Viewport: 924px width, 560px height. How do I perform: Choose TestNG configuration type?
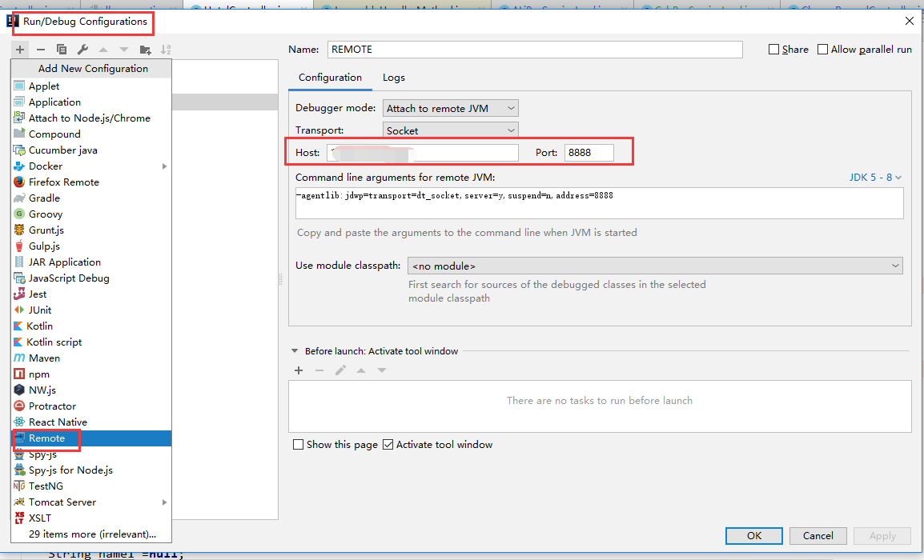tap(91, 486)
